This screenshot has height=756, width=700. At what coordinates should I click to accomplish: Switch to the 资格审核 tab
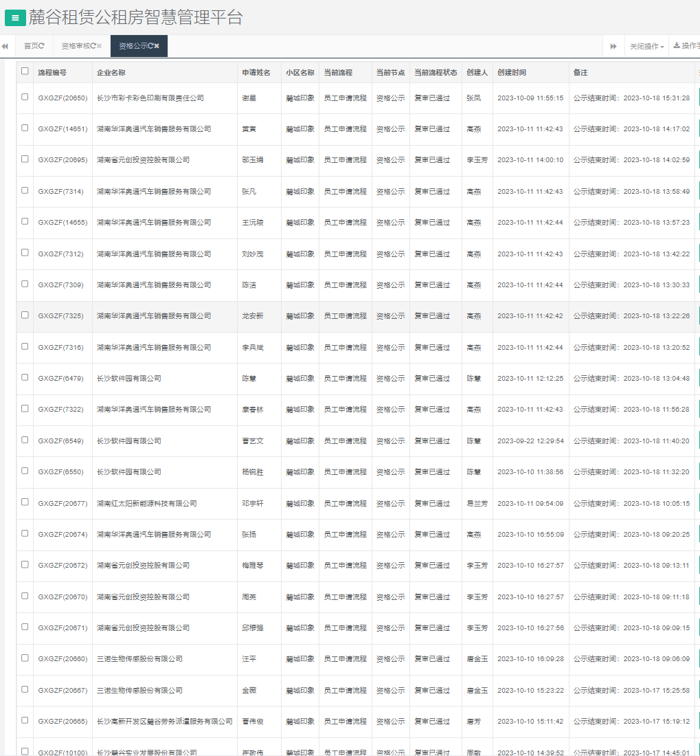click(x=76, y=46)
